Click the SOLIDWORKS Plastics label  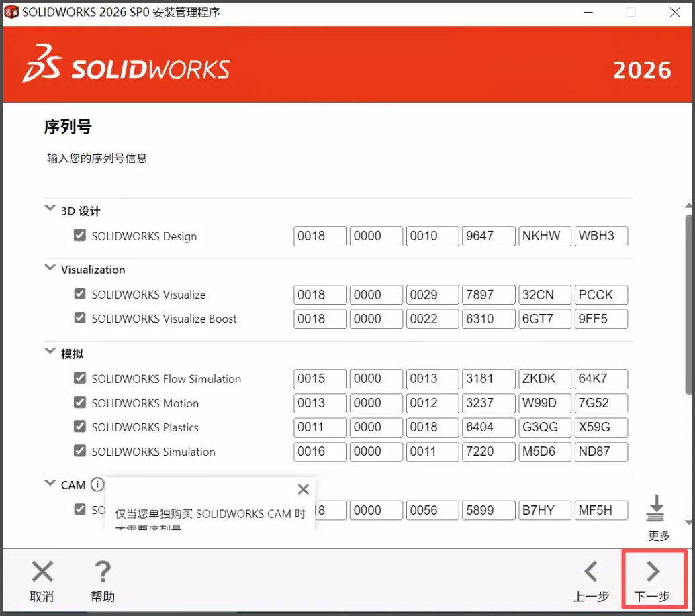point(145,427)
